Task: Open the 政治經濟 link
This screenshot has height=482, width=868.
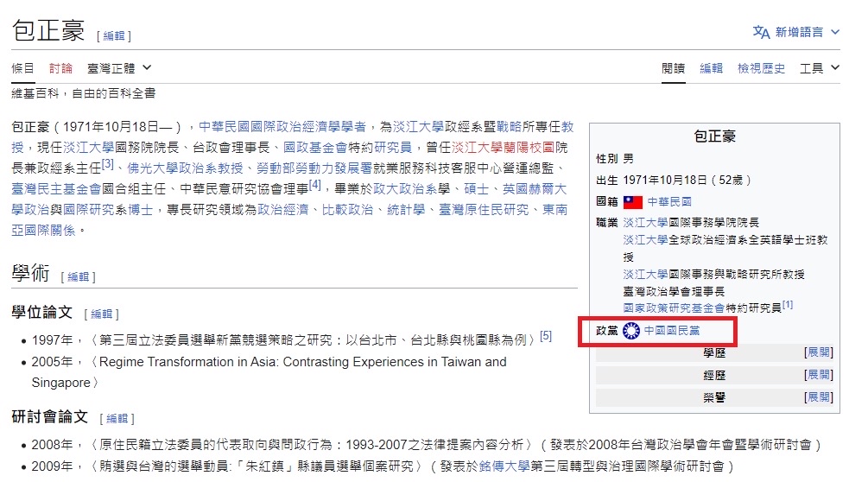Action: (283, 210)
